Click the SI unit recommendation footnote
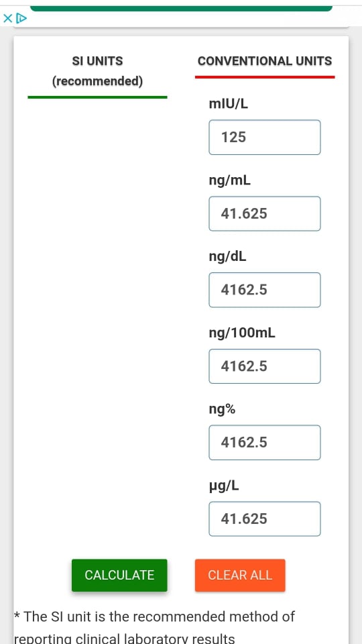362x644 pixels. point(154,627)
